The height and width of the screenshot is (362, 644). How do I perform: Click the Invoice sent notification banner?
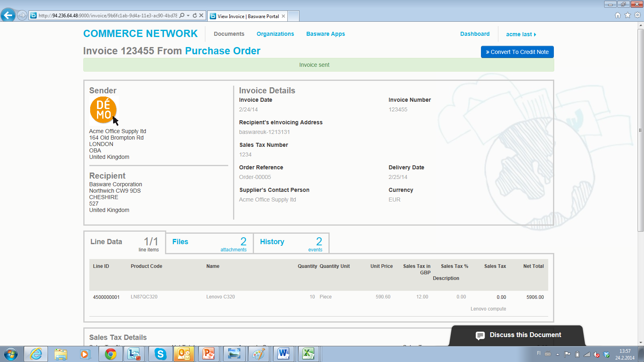tap(318, 65)
